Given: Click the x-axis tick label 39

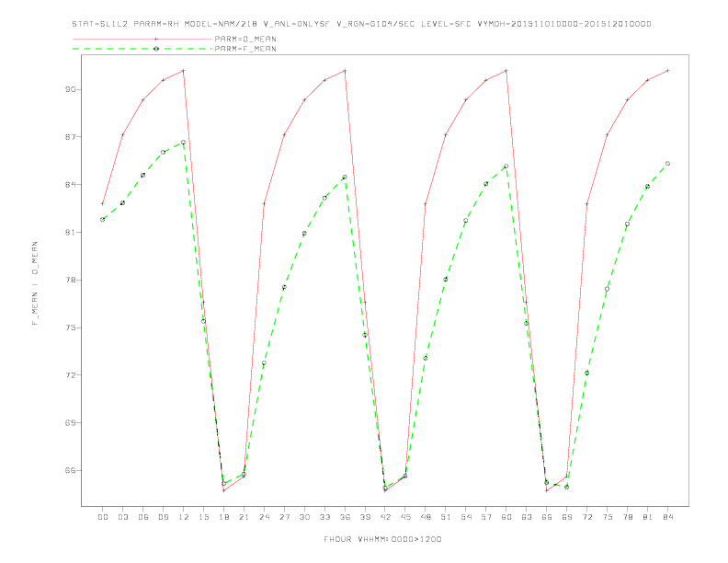Looking at the screenshot, I should point(365,517).
